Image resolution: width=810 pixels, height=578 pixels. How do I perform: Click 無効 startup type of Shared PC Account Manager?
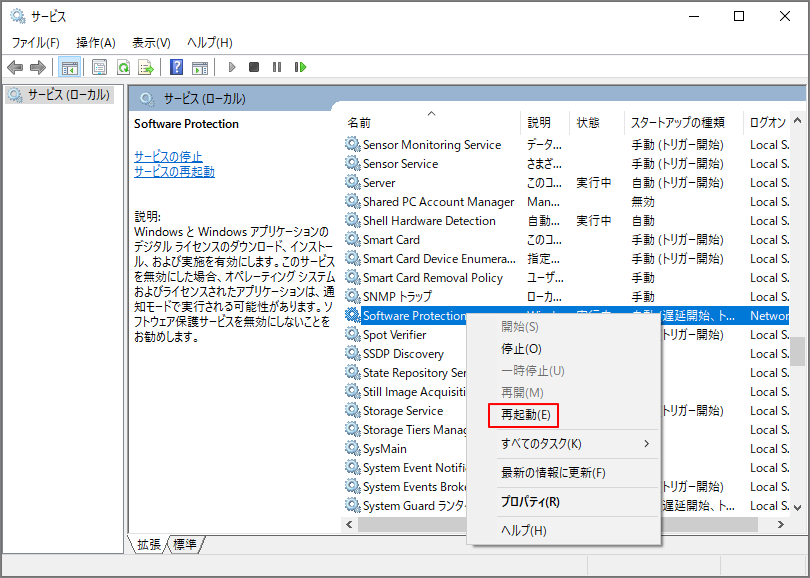[x=643, y=201]
